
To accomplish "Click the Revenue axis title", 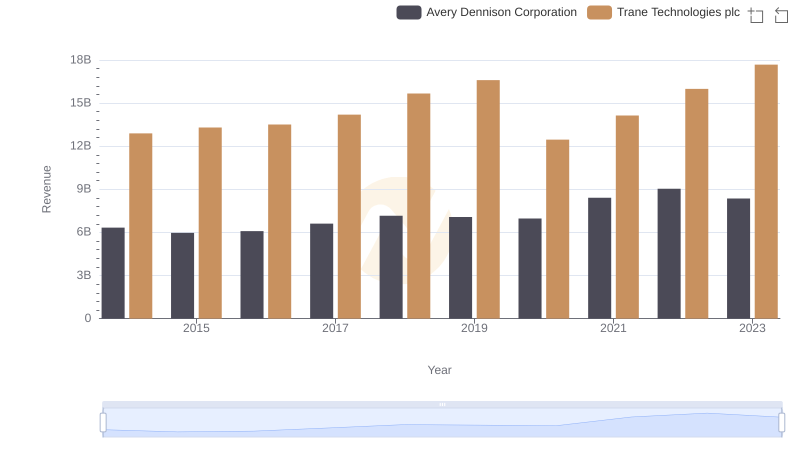I will point(46,189).
